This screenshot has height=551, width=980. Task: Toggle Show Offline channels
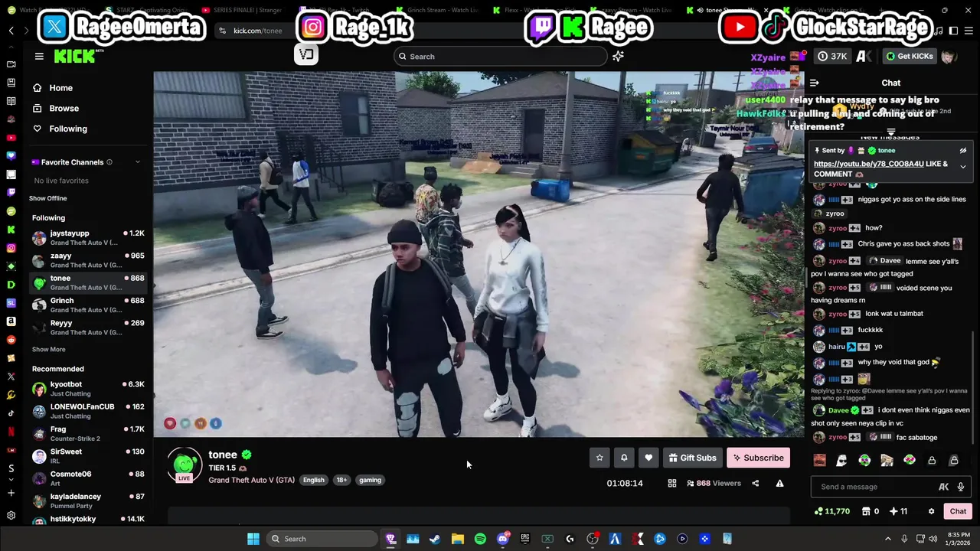48,198
